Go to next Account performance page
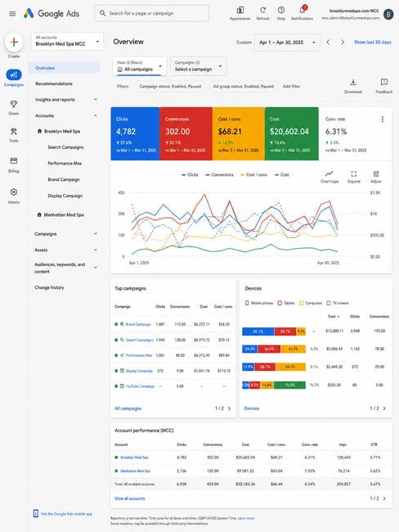Screen dimensions: 399x532 pos(384,498)
